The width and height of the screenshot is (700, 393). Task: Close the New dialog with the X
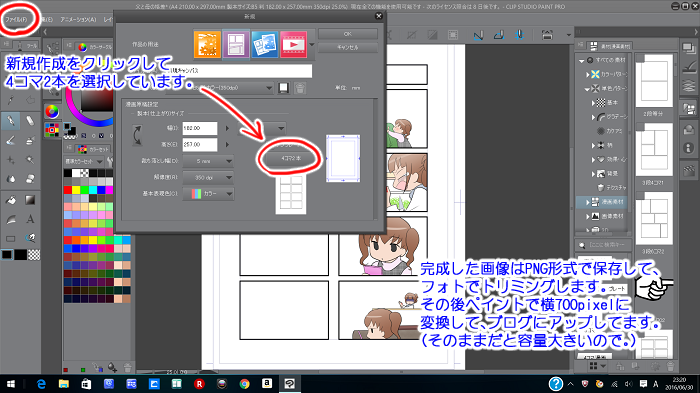(379, 16)
